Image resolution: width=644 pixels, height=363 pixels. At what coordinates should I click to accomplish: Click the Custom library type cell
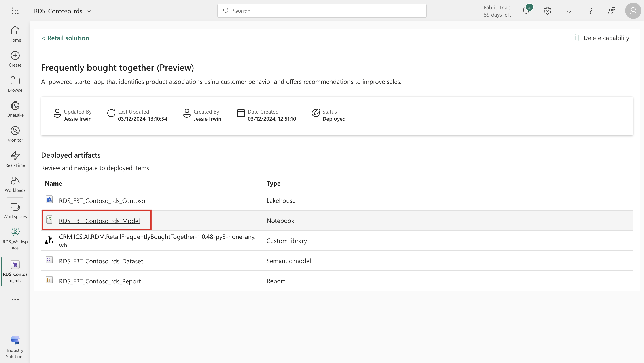click(286, 241)
